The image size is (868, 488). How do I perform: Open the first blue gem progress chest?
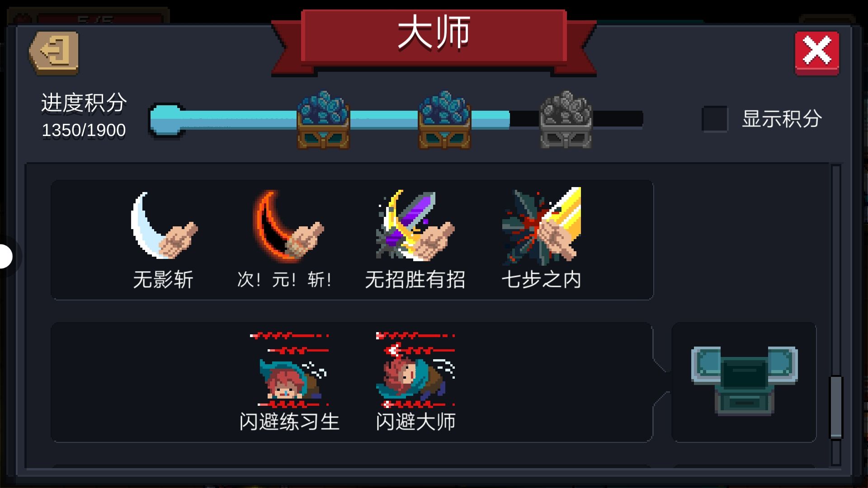323,120
